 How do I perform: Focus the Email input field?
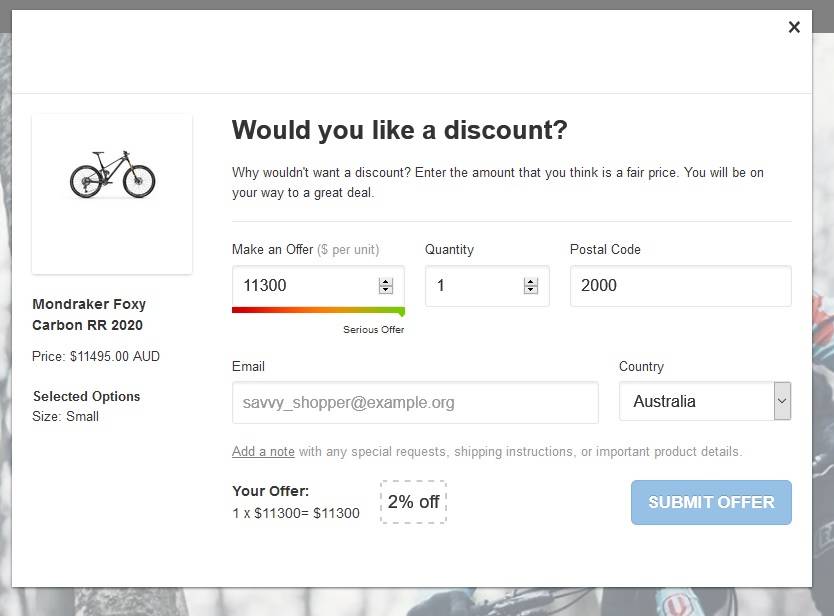click(x=415, y=403)
